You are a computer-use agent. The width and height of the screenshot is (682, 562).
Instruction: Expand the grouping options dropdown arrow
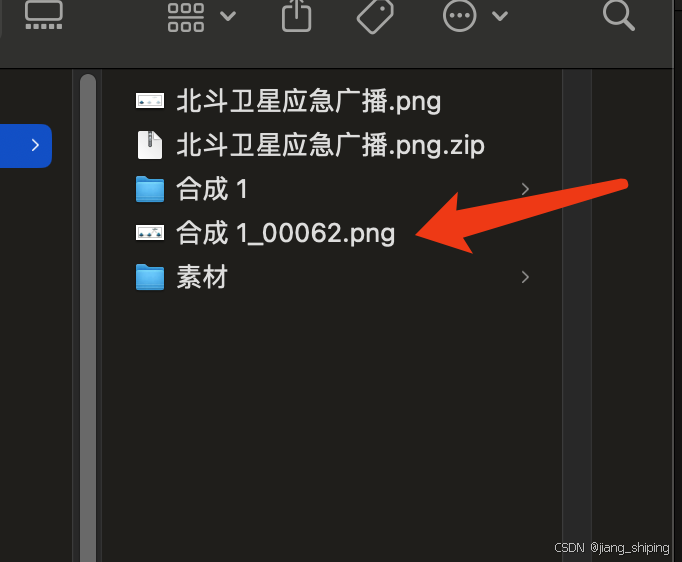(x=228, y=17)
